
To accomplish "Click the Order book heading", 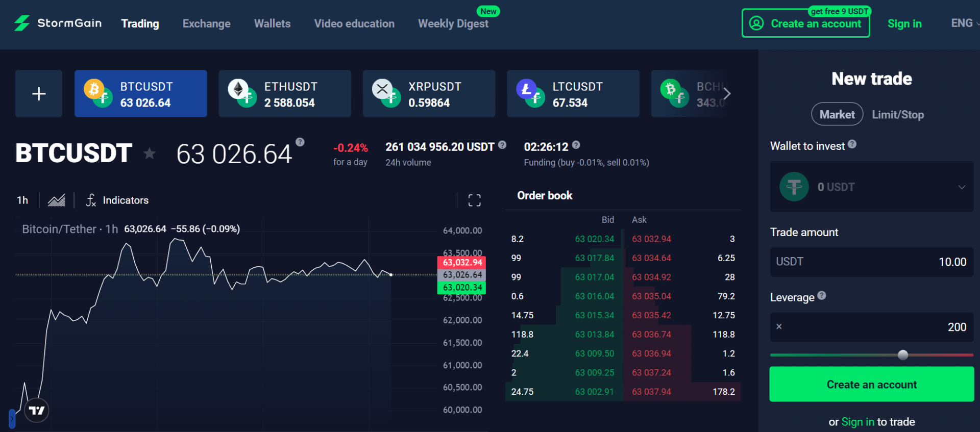I will [x=545, y=195].
